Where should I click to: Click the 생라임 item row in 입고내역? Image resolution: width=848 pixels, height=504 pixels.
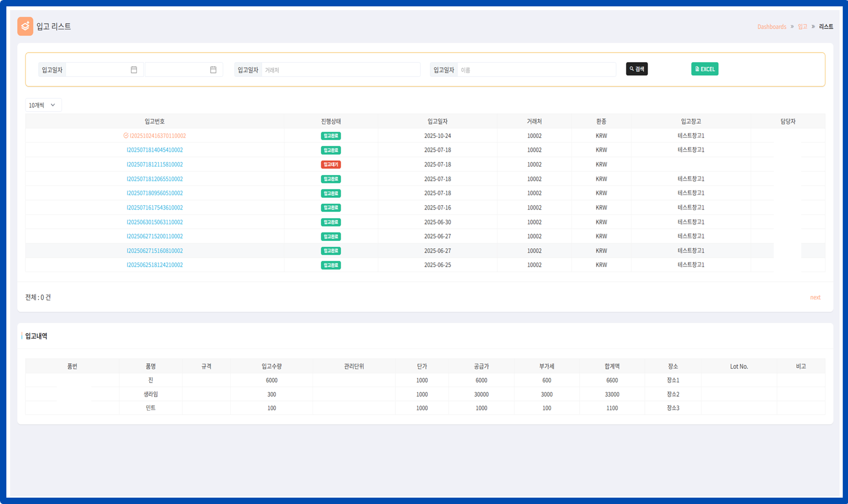click(x=151, y=394)
